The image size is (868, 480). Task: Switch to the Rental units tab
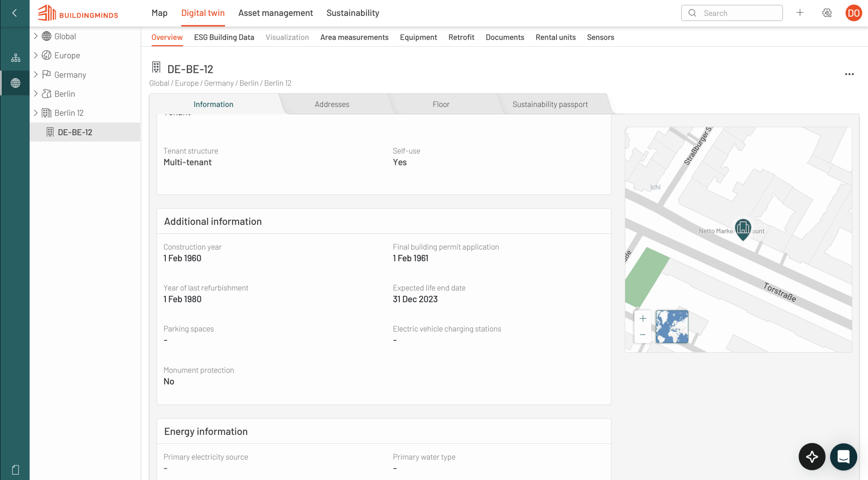point(555,37)
